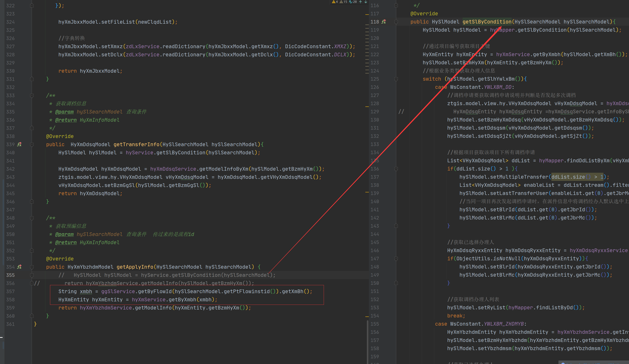Click the weak warnings count showing 15
629x364 pixels.
click(x=343, y=2)
